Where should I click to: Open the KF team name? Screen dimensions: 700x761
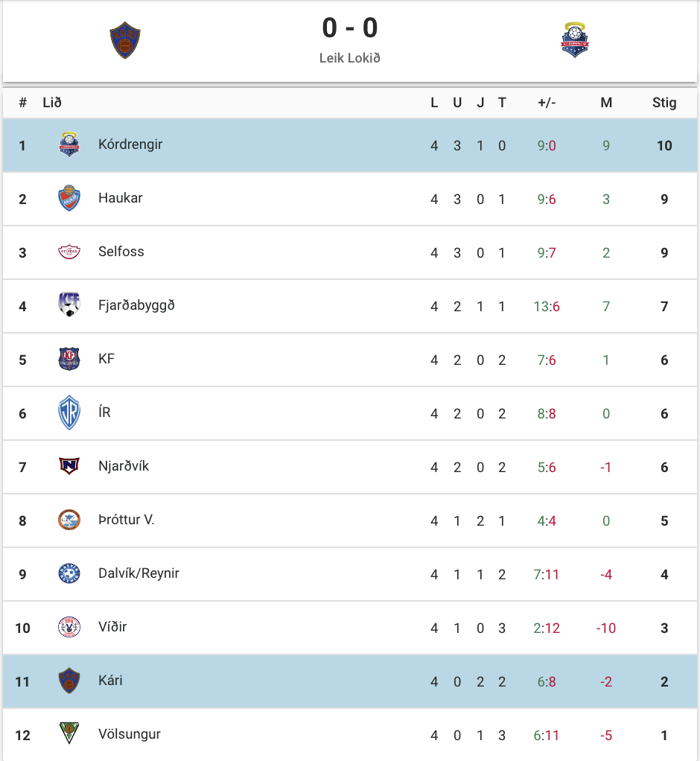pyautogui.click(x=106, y=359)
